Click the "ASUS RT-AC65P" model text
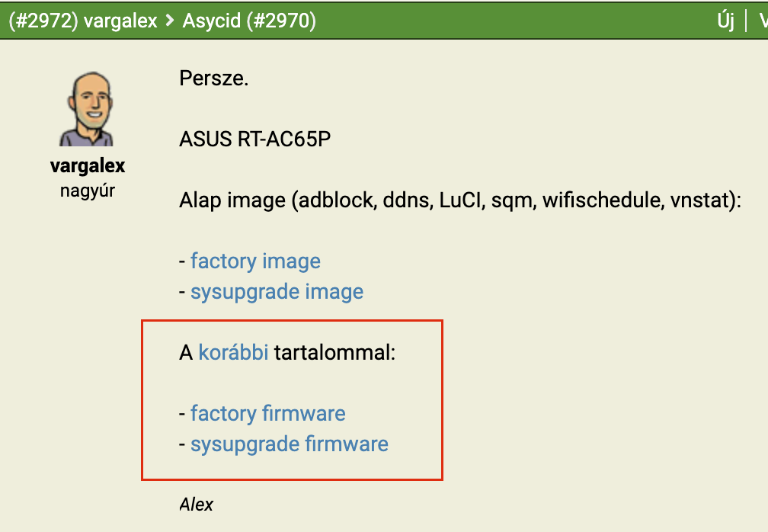Image resolution: width=768 pixels, height=532 pixels. 254,139
